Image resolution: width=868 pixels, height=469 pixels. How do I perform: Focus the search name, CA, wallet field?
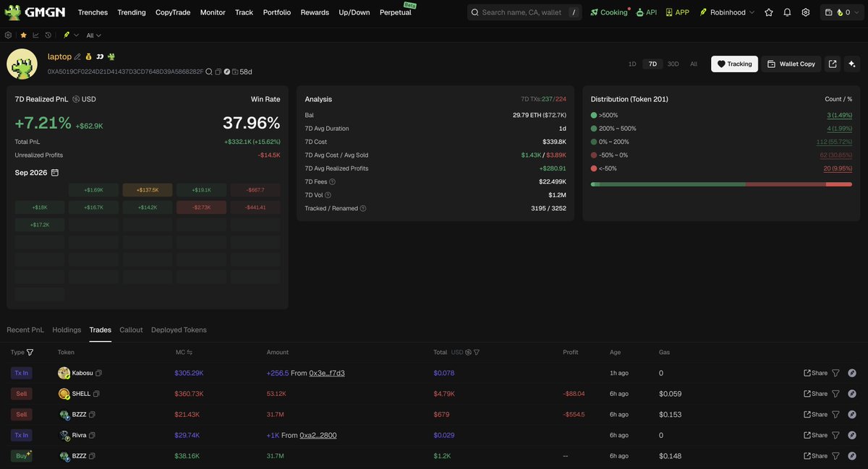point(524,12)
